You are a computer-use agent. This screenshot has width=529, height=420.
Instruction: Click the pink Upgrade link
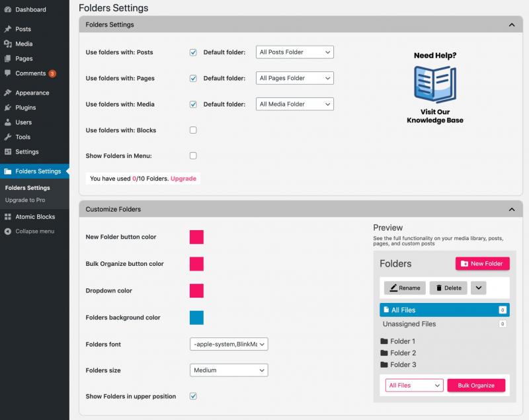pos(183,179)
